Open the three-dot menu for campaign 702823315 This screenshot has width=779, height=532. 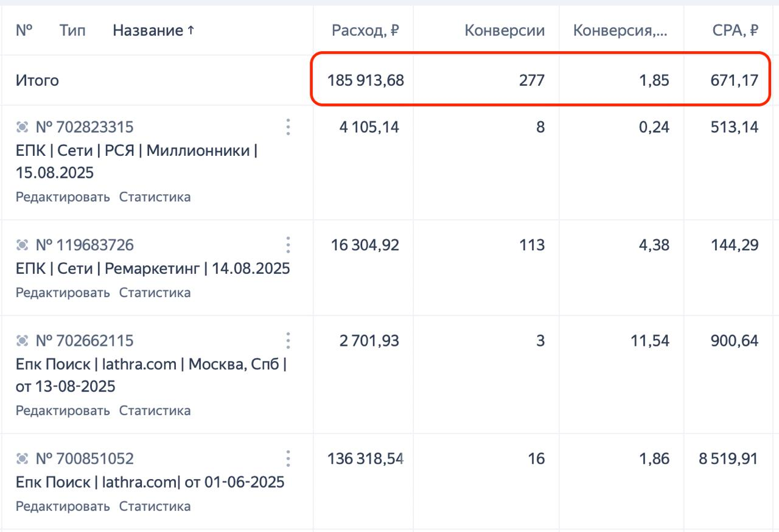288,127
